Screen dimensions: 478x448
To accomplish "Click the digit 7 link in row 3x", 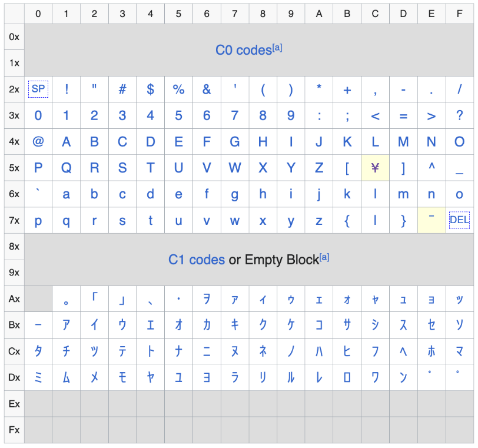I will tap(235, 115).
